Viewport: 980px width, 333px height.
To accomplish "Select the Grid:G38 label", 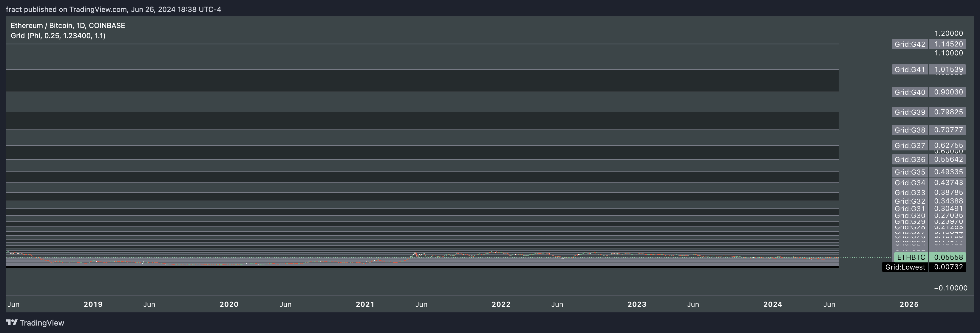I will click(x=910, y=130).
